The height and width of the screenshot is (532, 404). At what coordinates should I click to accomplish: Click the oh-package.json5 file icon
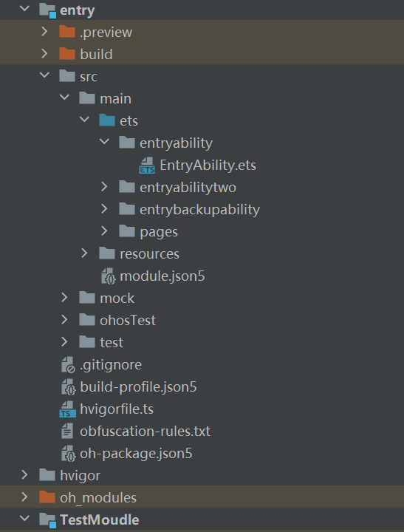[68, 453]
